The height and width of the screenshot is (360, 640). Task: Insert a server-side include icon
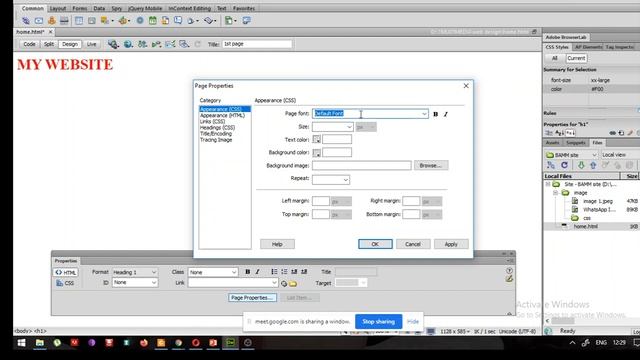pos(165,20)
